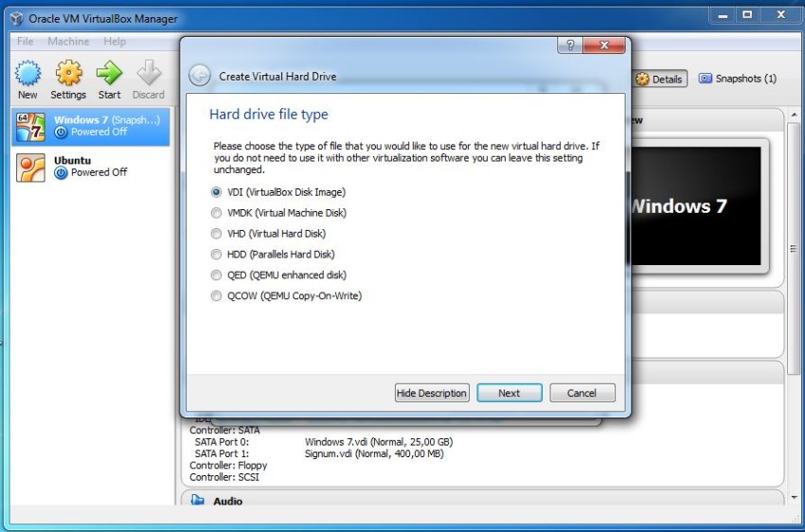Minimize the VirtualBox Manager window
This screenshot has height=532, width=805.
(723, 15)
